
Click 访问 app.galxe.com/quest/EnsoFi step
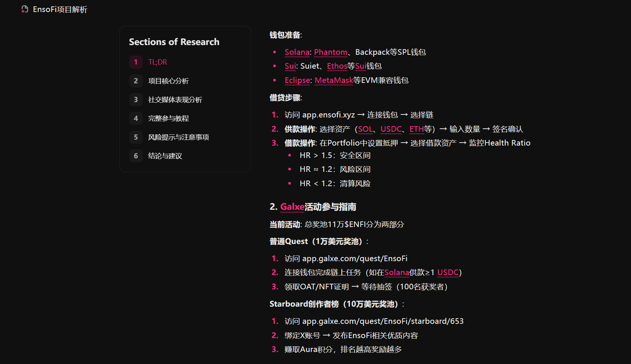[x=346, y=258]
